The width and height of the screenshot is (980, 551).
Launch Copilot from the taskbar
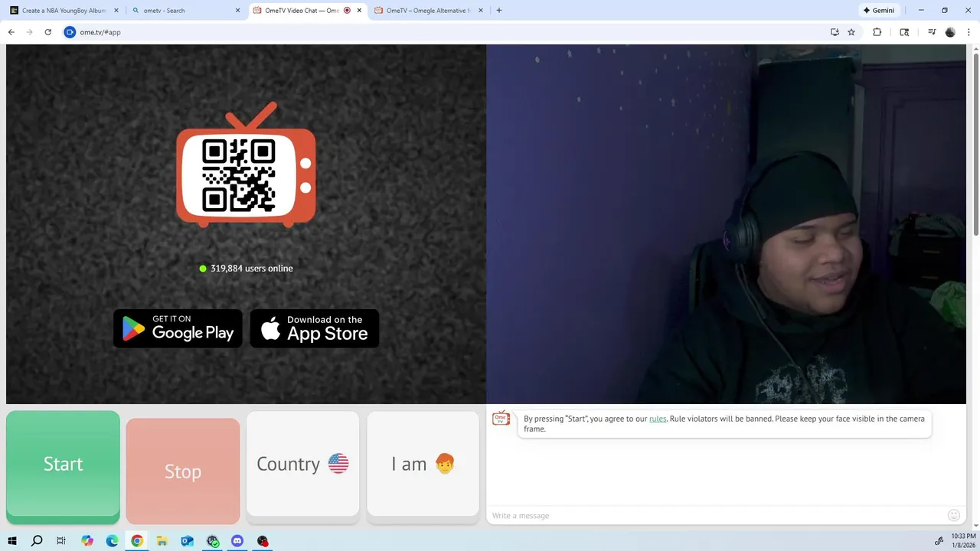(x=87, y=541)
